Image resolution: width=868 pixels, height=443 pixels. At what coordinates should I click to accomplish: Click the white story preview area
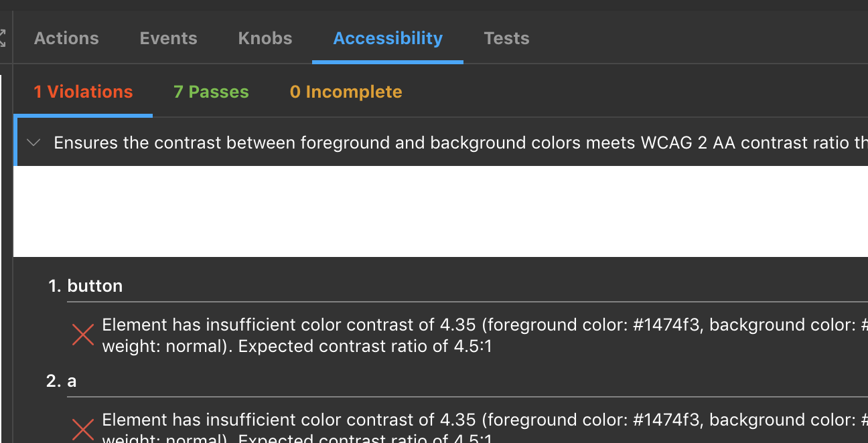click(x=434, y=211)
